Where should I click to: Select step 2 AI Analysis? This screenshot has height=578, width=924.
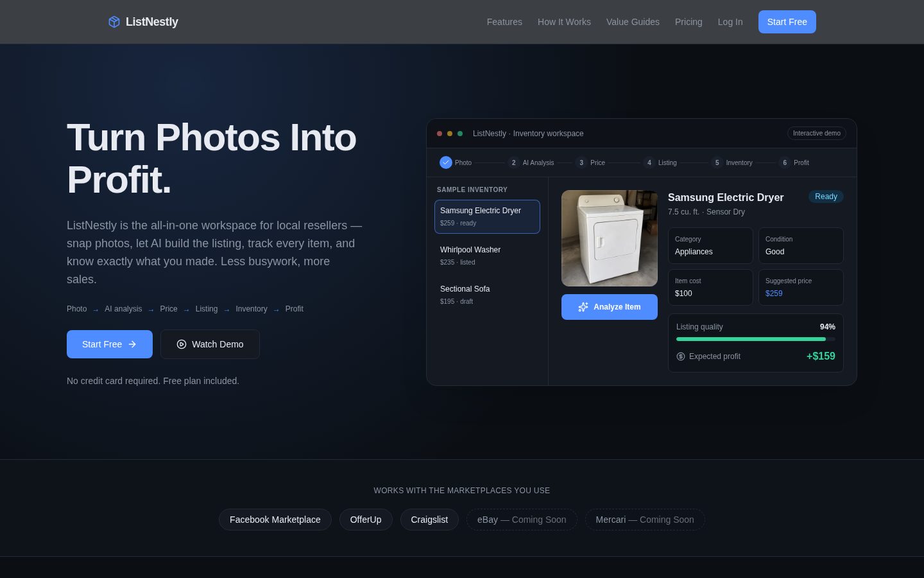[x=531, y=162]
